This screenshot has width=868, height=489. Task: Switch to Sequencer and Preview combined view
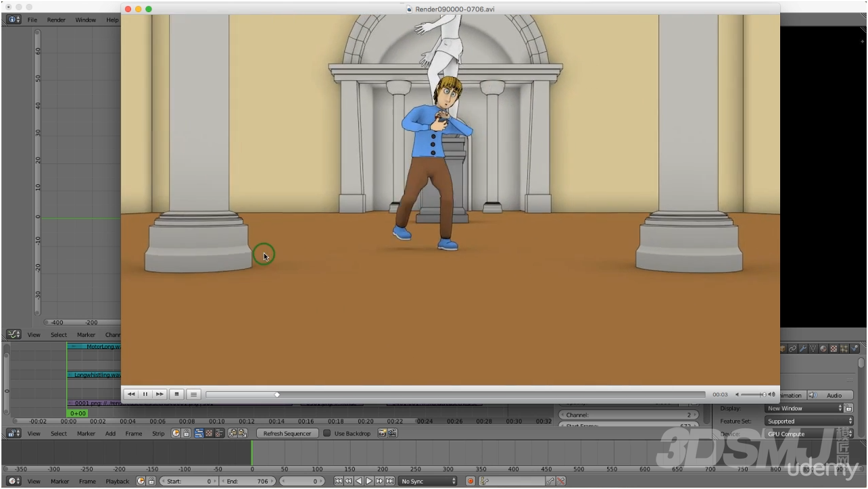coord(218,433)
